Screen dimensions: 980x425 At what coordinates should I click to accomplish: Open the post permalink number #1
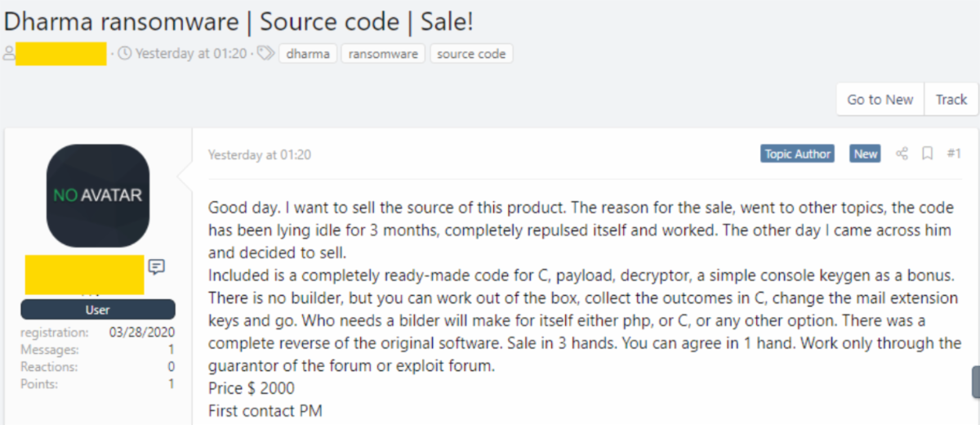pyautogui.click(x=953, y=154)
